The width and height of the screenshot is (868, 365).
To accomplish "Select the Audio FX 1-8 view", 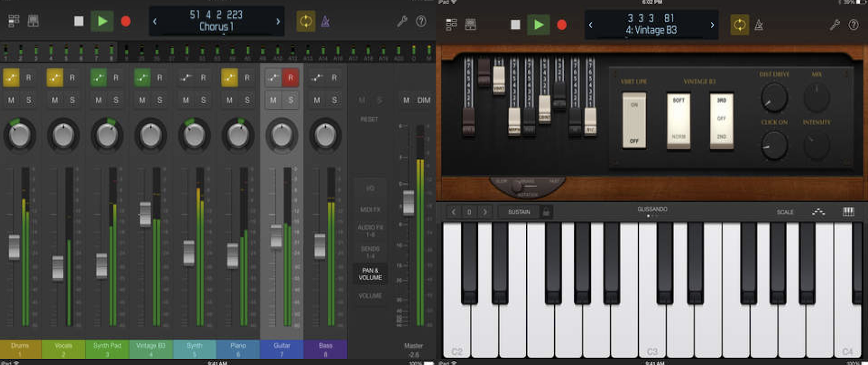I will pos(370,231).
